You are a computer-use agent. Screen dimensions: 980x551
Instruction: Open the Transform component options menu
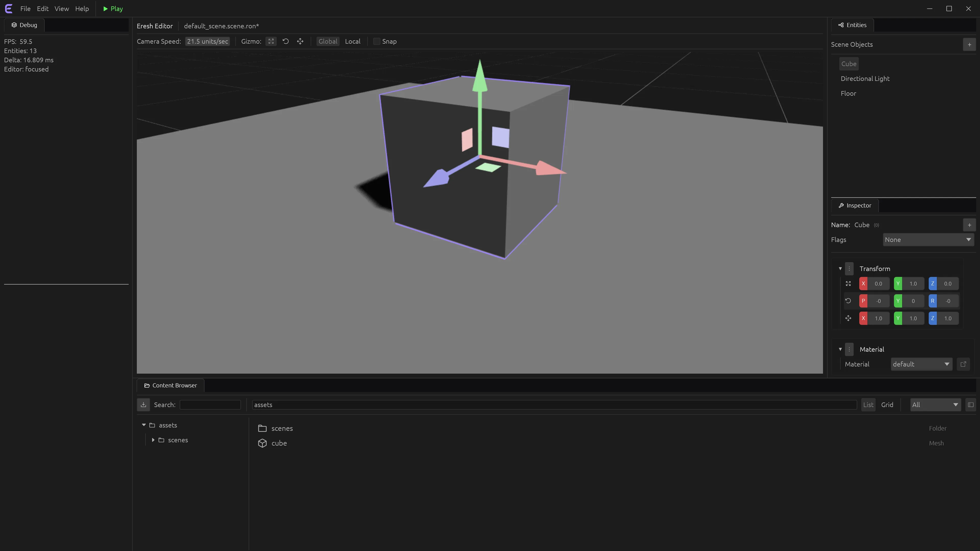pos(849,269)
